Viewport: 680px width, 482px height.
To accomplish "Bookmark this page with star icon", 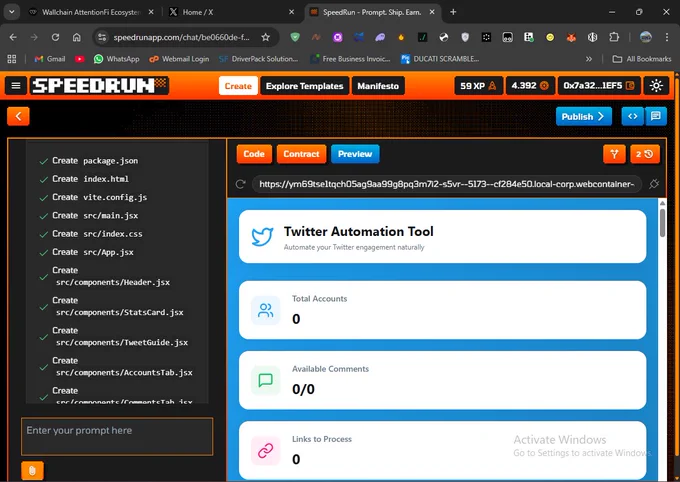I will (x=265, y=37).
